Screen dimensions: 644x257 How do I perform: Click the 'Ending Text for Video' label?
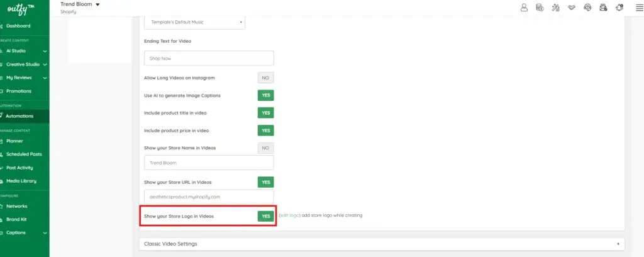click(167, 41)
